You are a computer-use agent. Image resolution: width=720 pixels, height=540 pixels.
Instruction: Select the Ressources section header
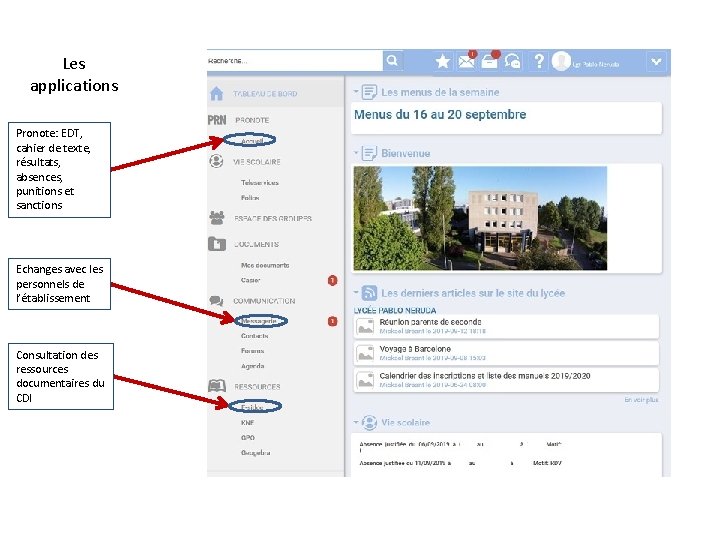[x=257, y=387]
